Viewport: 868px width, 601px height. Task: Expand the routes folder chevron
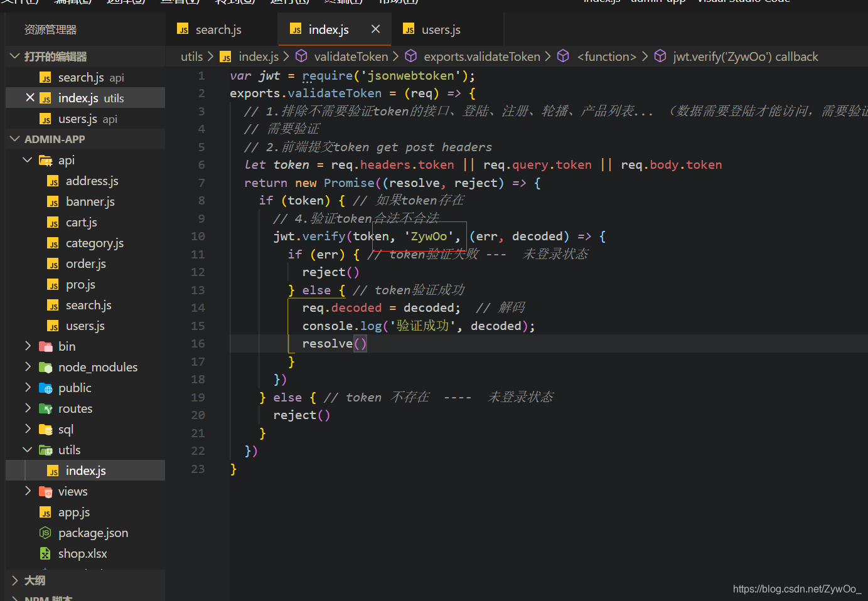click(x=28, y=408)
